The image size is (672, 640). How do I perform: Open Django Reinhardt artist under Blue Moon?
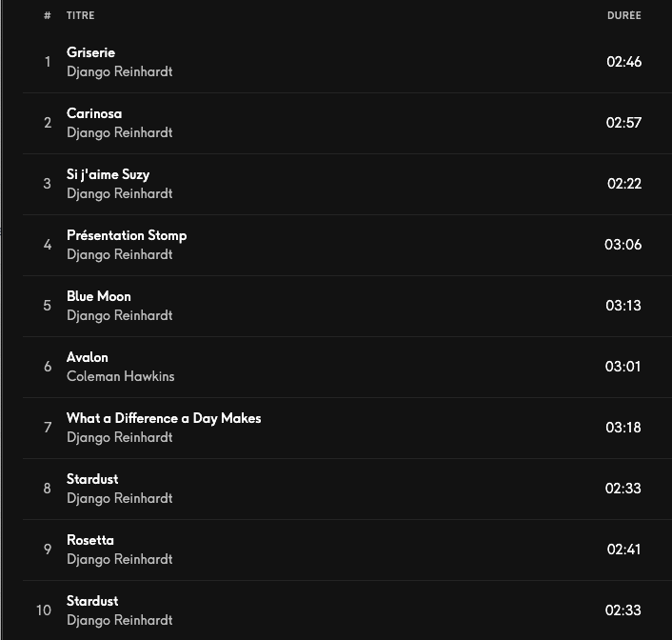[119, 315]
